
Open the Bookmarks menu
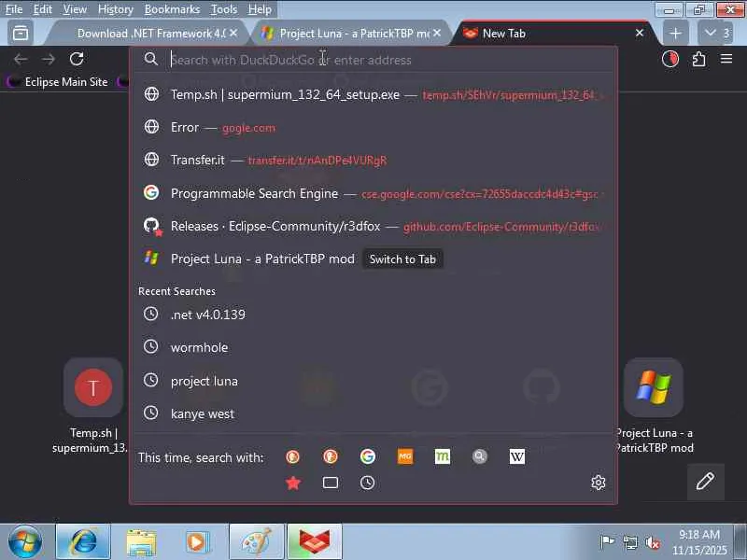pyautogui.click(x=172, y=9)
